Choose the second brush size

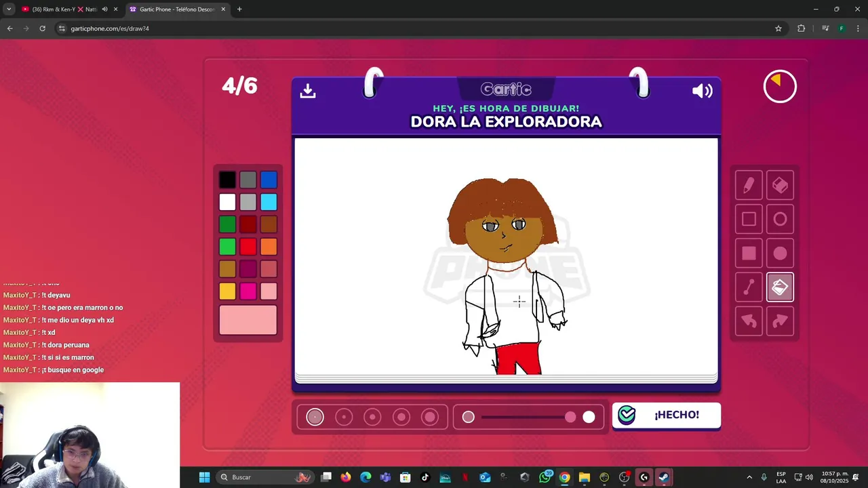click(344, 417)
